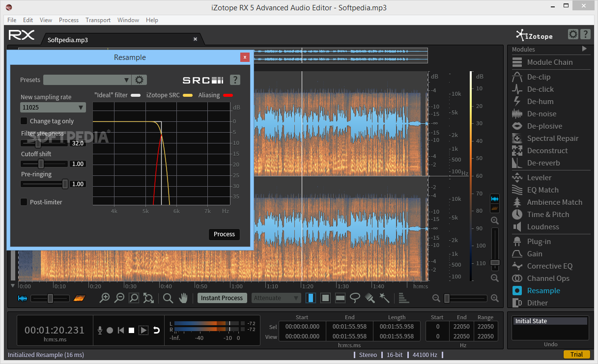598x364 pixels.
Task: Open iZotope RX settings gear
Action: click(x=573, y=34)
